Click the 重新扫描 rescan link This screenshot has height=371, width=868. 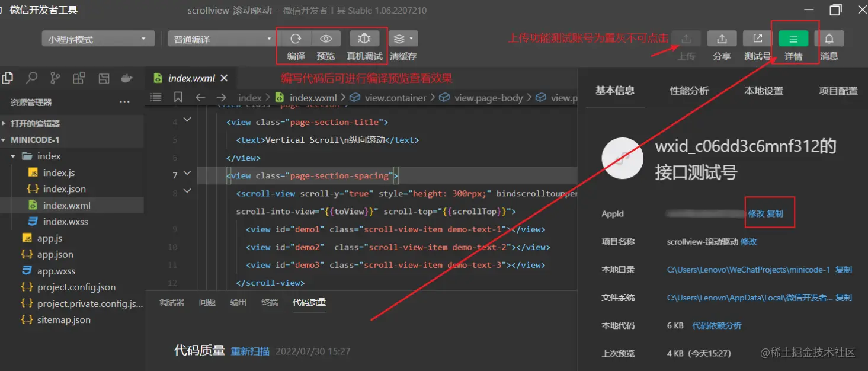(x=250, y=351)
